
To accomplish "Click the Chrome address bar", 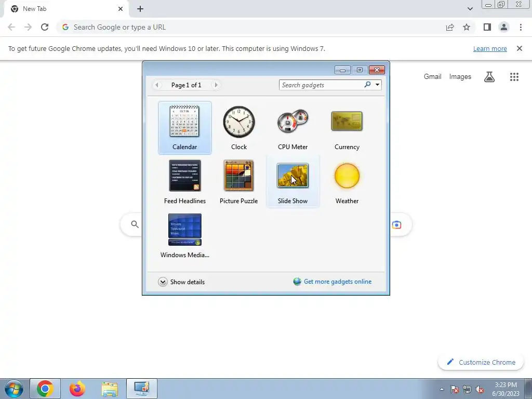I will [251, 27].
